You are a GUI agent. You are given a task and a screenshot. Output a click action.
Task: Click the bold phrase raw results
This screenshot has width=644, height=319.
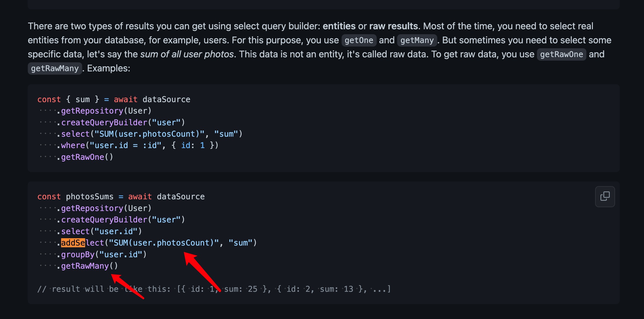coord(393,26)
